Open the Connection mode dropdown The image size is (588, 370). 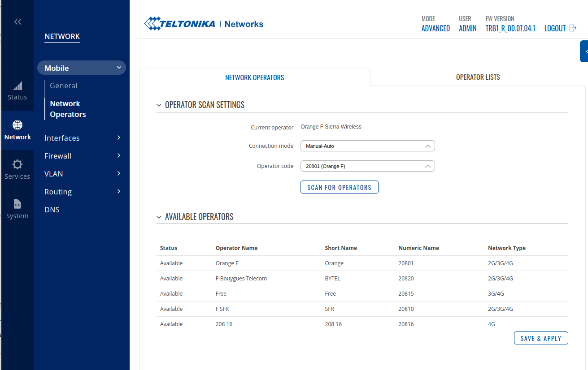pyautogui.click(x=368, y=146)
